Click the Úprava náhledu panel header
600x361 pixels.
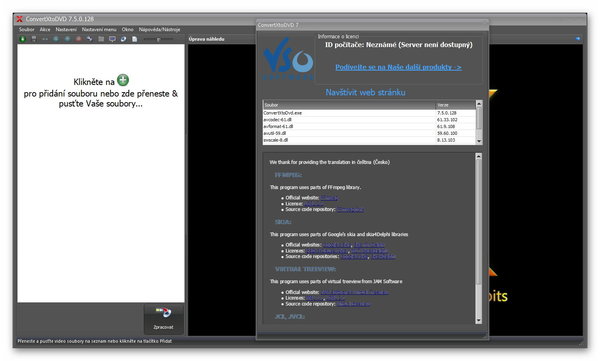[207, 39]
